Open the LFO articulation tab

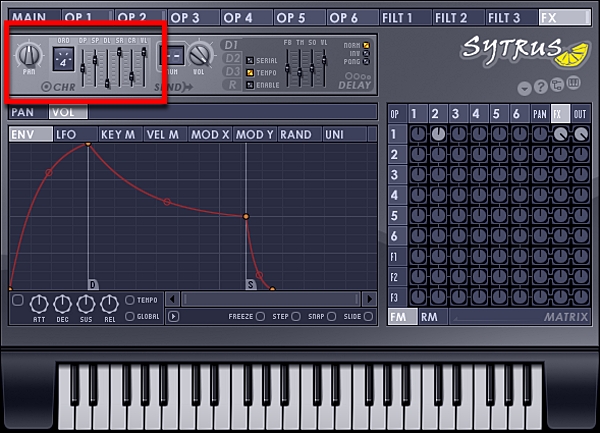(76, 135)
